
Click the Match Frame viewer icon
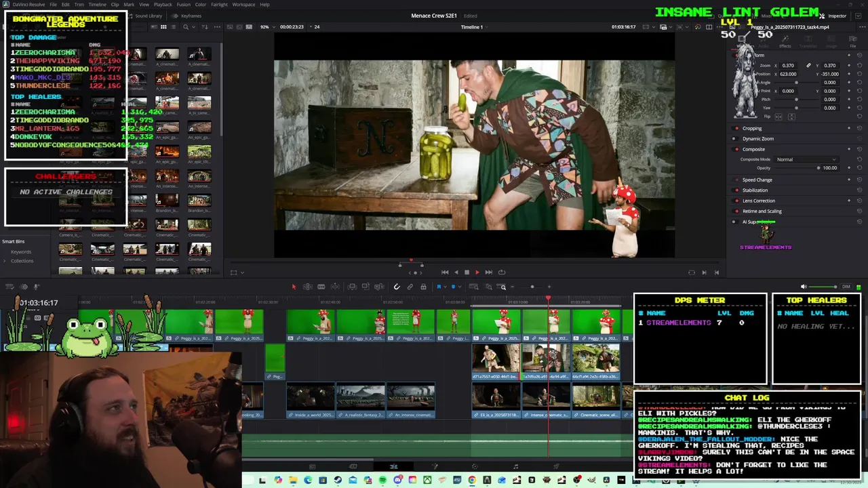[692, 272]
